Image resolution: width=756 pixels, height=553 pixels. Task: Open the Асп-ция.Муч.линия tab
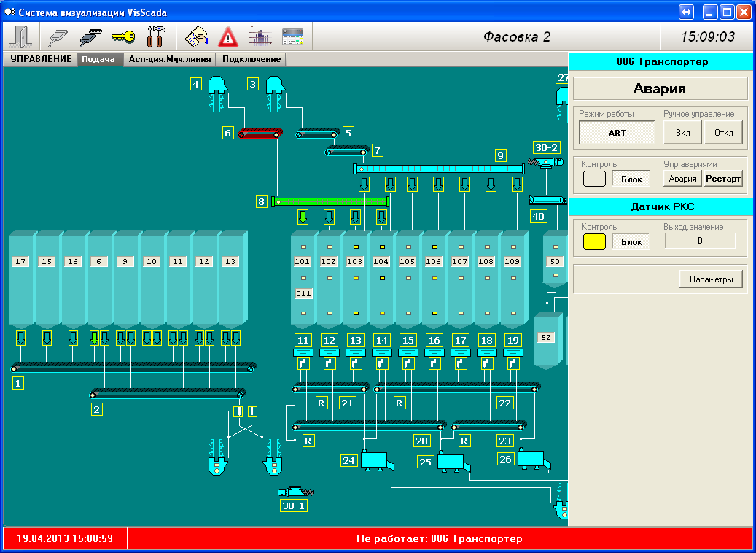click(x=169, y=59)
